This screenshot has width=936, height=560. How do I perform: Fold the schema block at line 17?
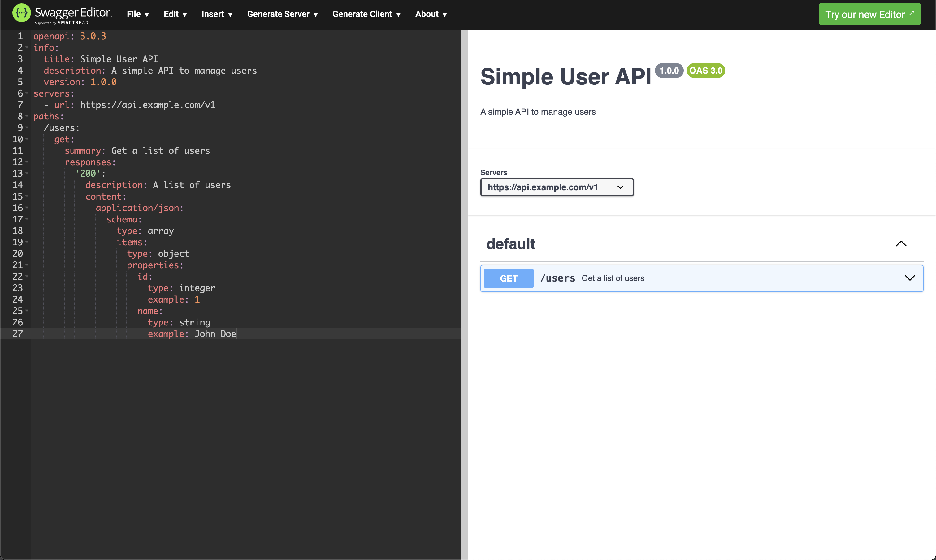[x=27, y=219]
